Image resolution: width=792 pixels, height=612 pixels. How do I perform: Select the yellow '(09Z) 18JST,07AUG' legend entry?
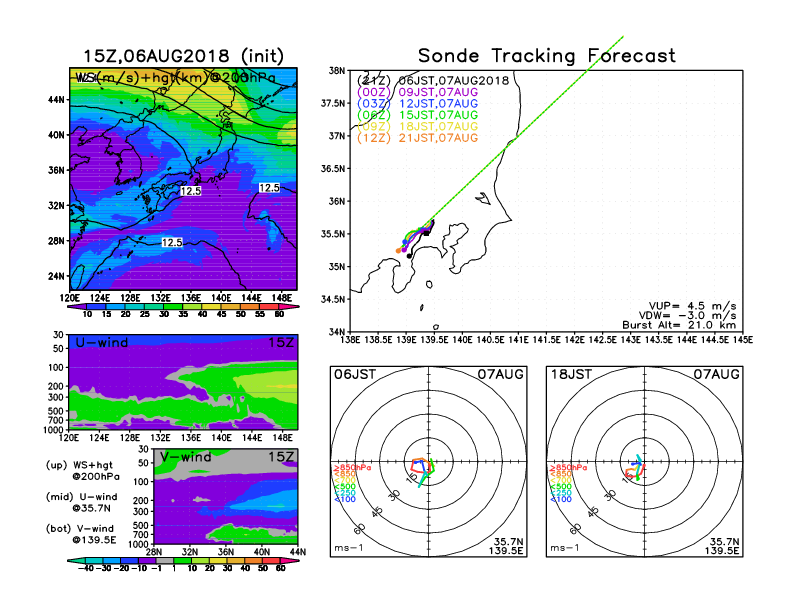[417, 126]
